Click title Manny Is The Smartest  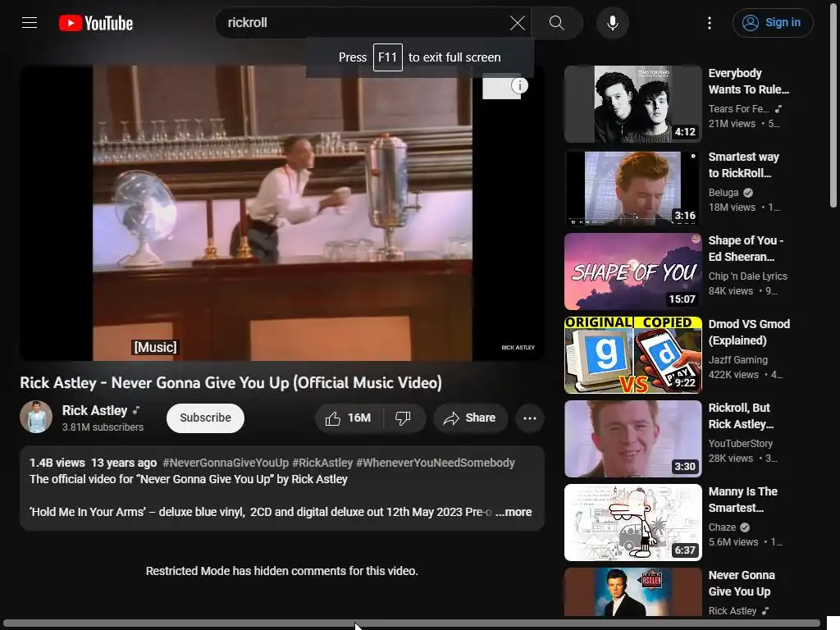tap(742, 500)
